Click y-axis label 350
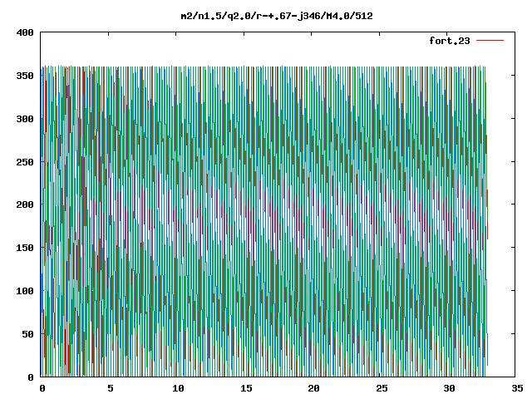Image resolution: width=532 pixels, height=399 pixels. [x=25, y=76]
